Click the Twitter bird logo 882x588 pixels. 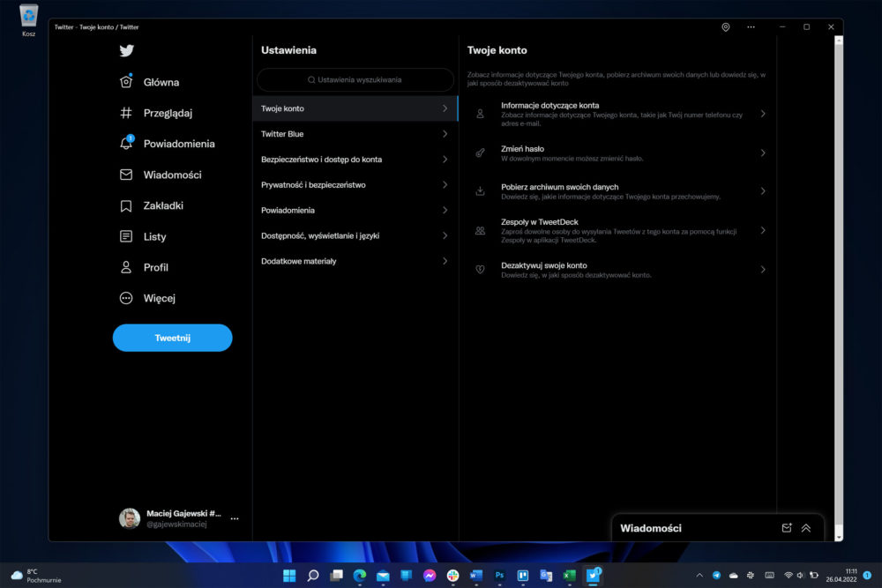[126, 50]
